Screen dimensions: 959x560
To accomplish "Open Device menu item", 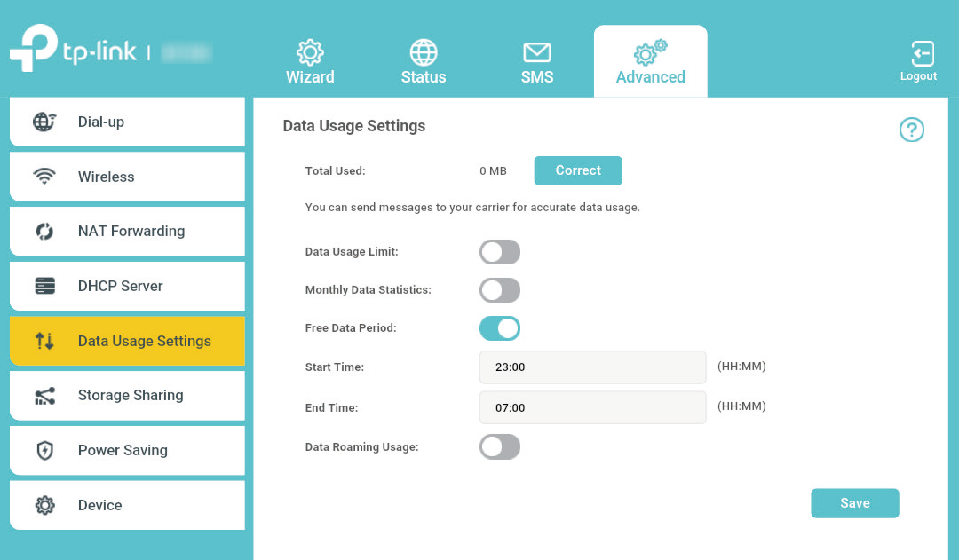I will 127,505.
